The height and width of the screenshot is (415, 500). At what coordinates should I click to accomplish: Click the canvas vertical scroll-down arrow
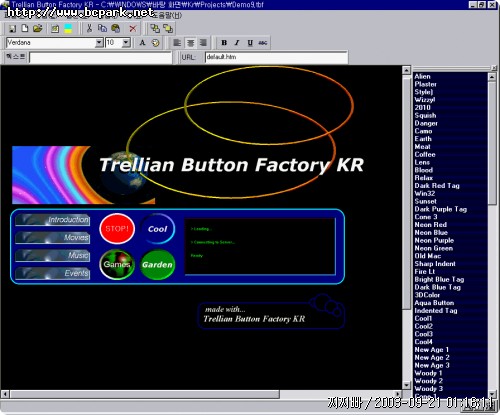pos(406,385)
